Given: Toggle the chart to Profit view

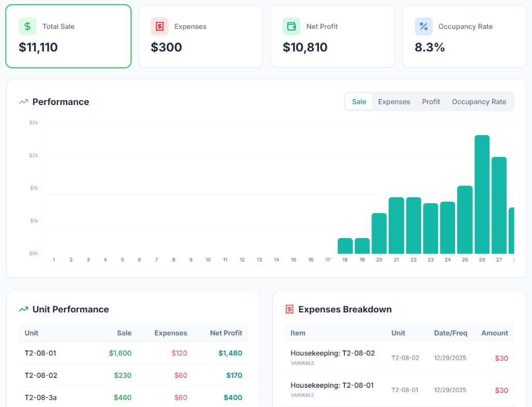Looking at the screenshot, I should click(431, 101).
